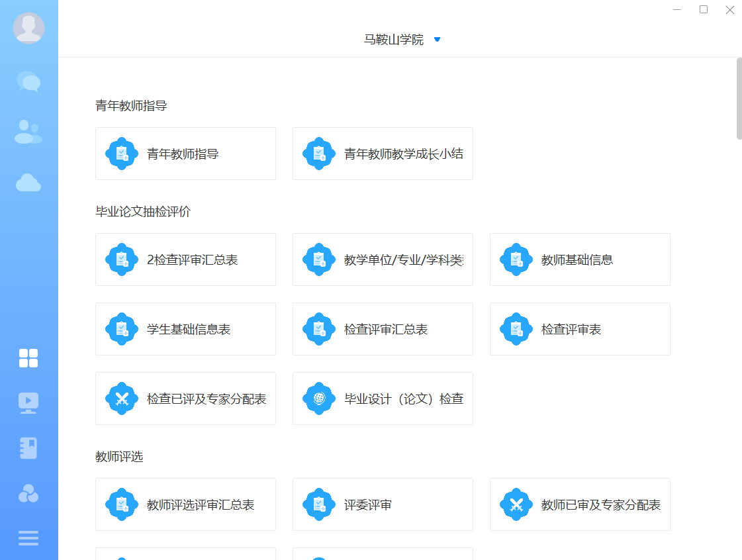
Task: Expand the 马鞍山学院 organization dropdown arrow
Action: pos(438,39)
